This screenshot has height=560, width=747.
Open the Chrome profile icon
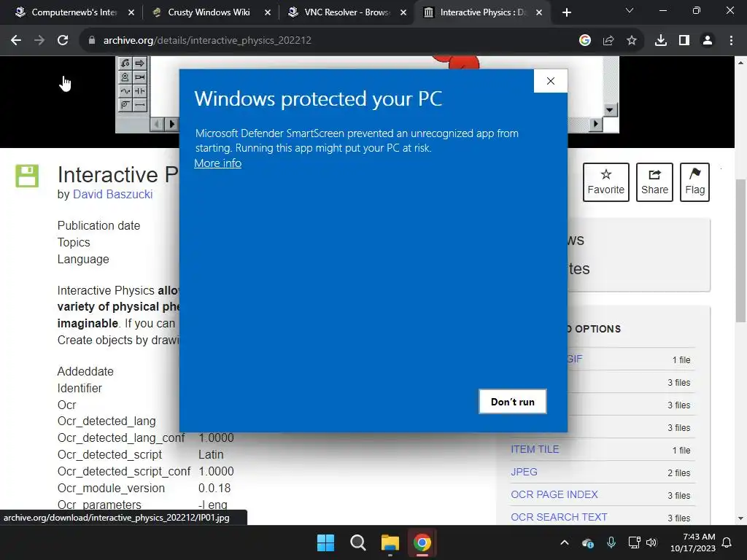[x=708, y=41]
